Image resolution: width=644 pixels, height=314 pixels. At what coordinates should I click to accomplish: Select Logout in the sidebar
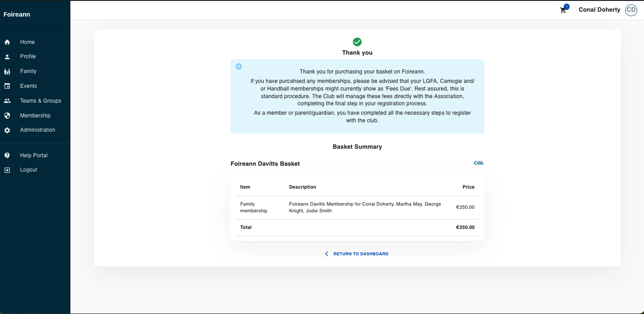coord(29,170)
